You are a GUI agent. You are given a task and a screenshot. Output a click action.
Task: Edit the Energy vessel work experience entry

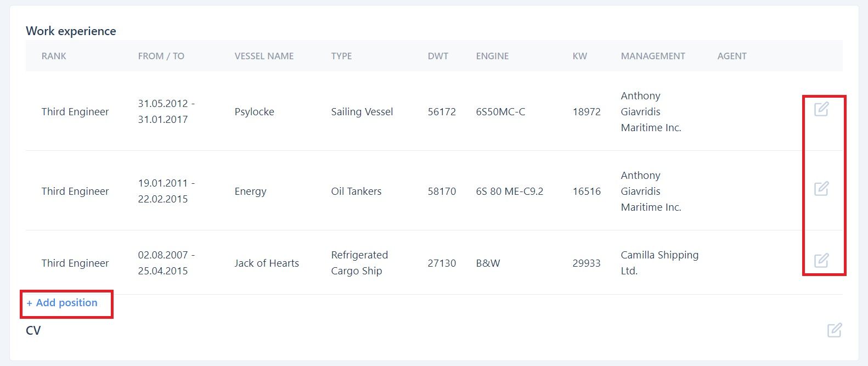pos(821,189)
